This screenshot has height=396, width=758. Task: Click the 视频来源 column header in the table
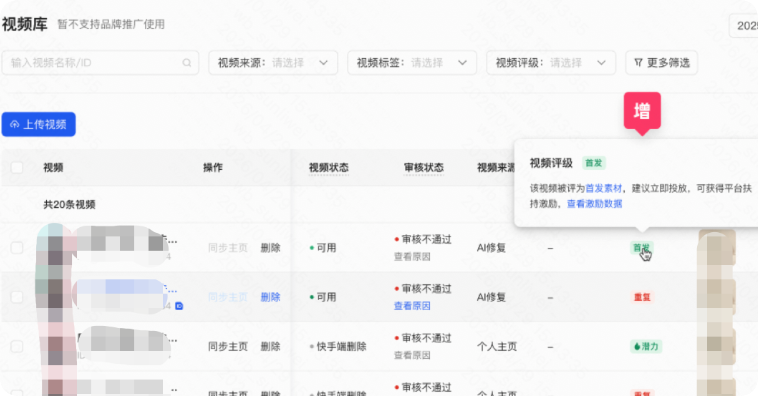[496, 167]
